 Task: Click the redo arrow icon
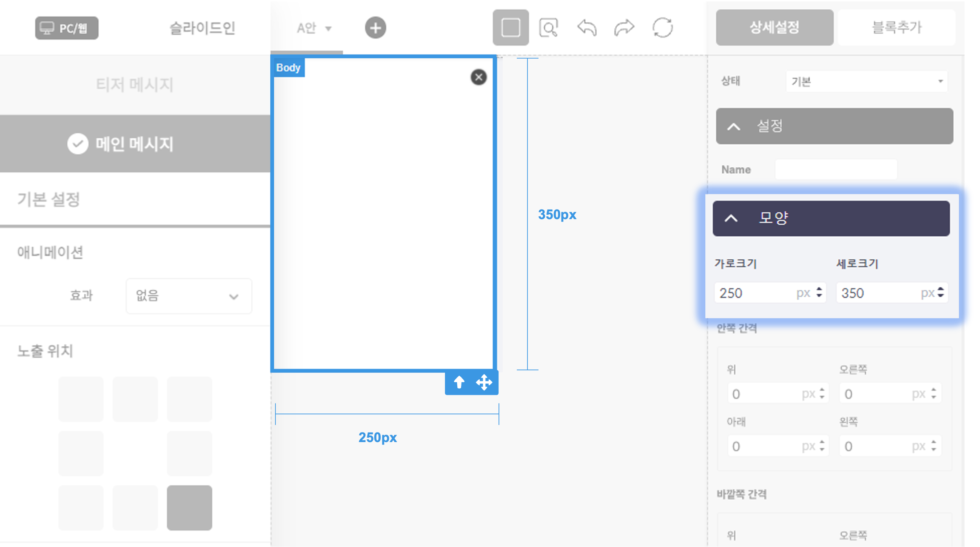pos(624,28)
